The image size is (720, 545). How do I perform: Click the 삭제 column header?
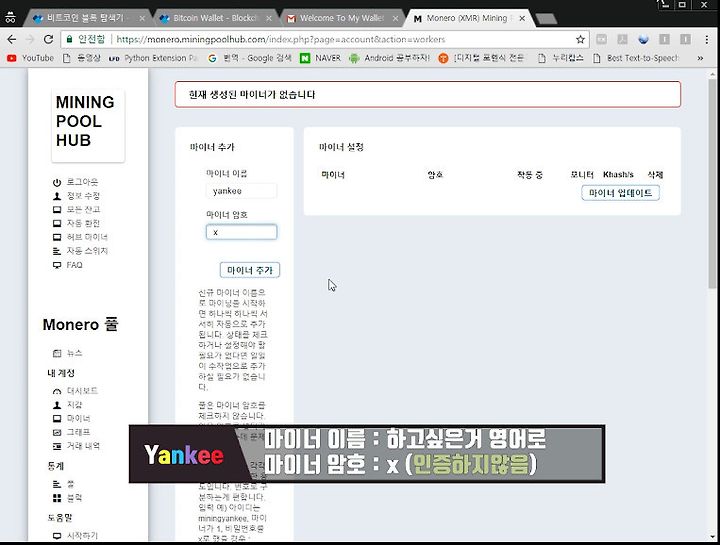pos(655,175)
